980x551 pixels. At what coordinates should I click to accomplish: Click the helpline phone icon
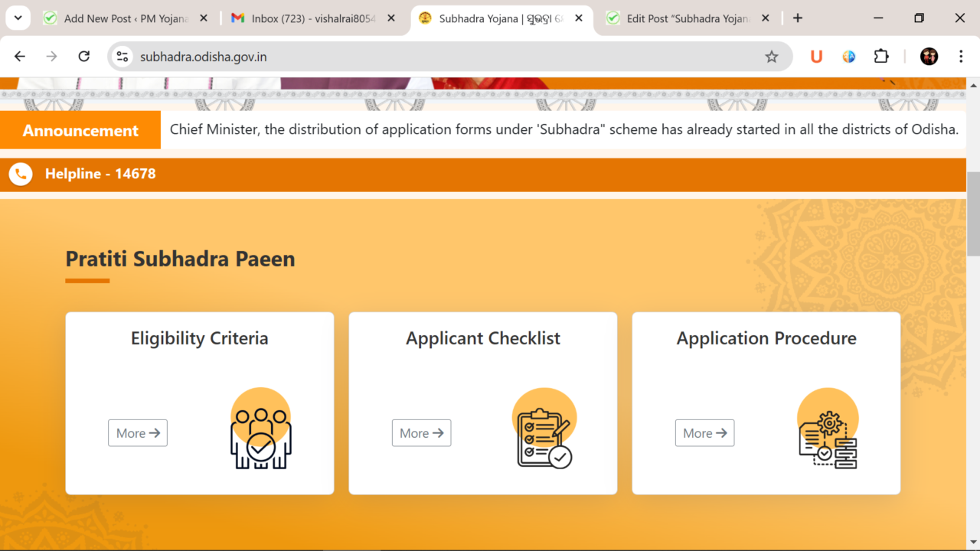click(x=21, y=174)
